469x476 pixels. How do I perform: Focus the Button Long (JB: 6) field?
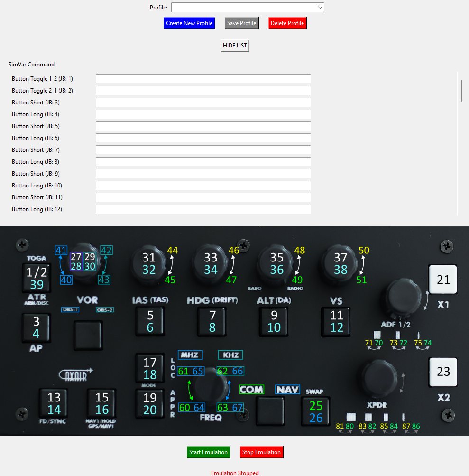point(203,138)
